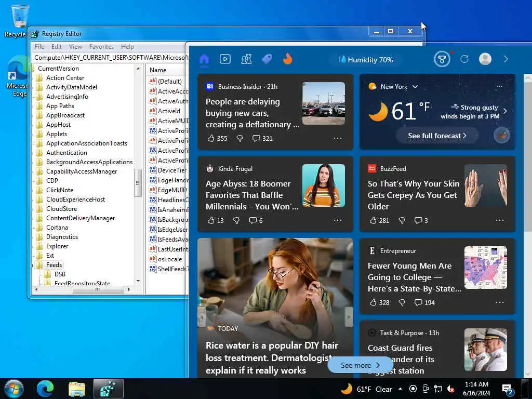Open more options on Kinda Frugal card
This screenshot has height=399, width=532.
(x=338, y=220)
